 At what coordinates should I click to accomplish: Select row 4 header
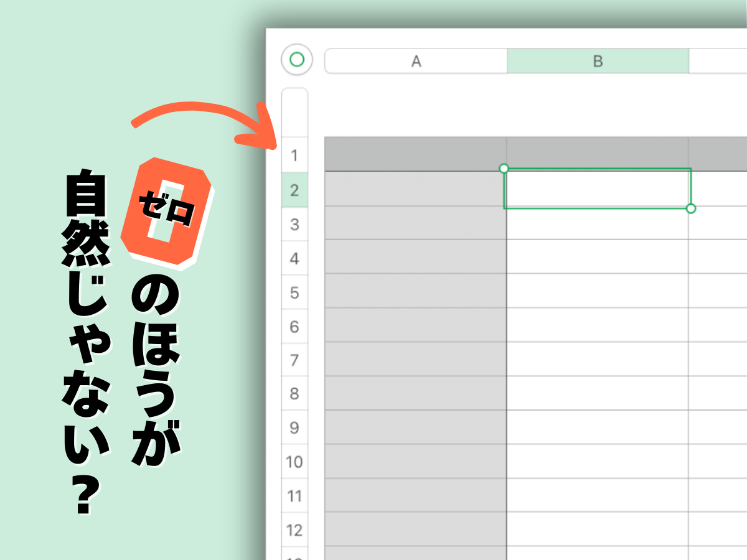[x=295, y=258]
